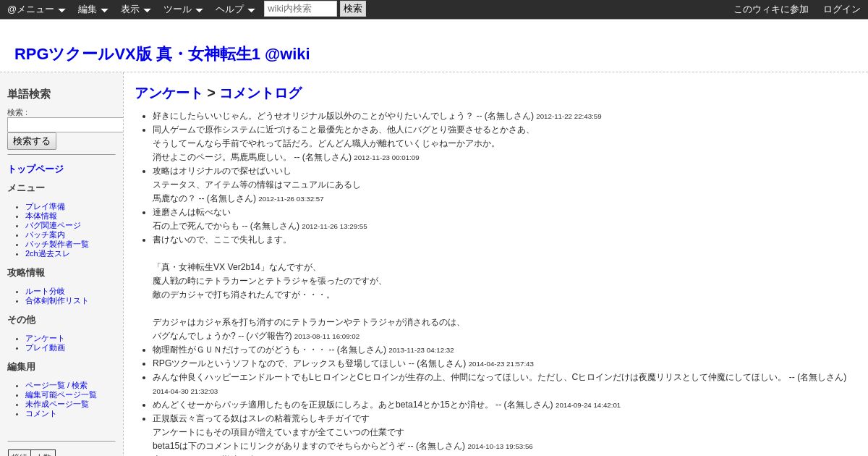Open 本体情報 page
Viewport: 868px width, 456px height.
[41, 216]
